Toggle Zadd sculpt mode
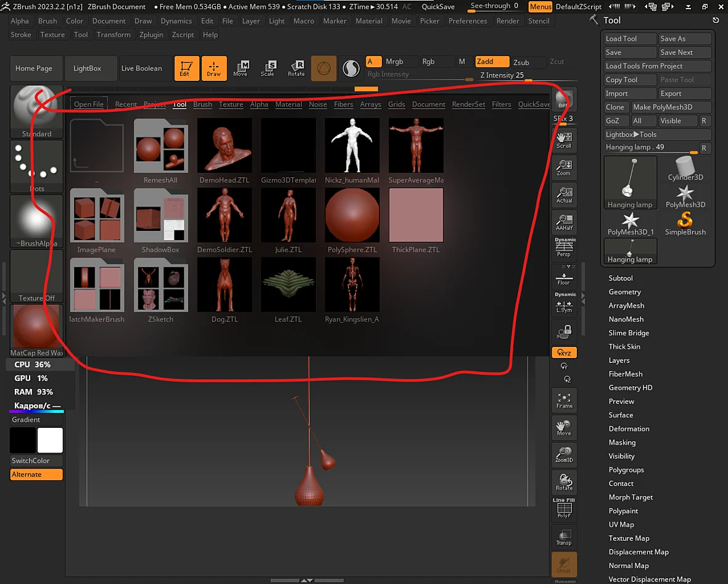Image resolution: width=728 pixels, height=584 pixels. (492, 61)
